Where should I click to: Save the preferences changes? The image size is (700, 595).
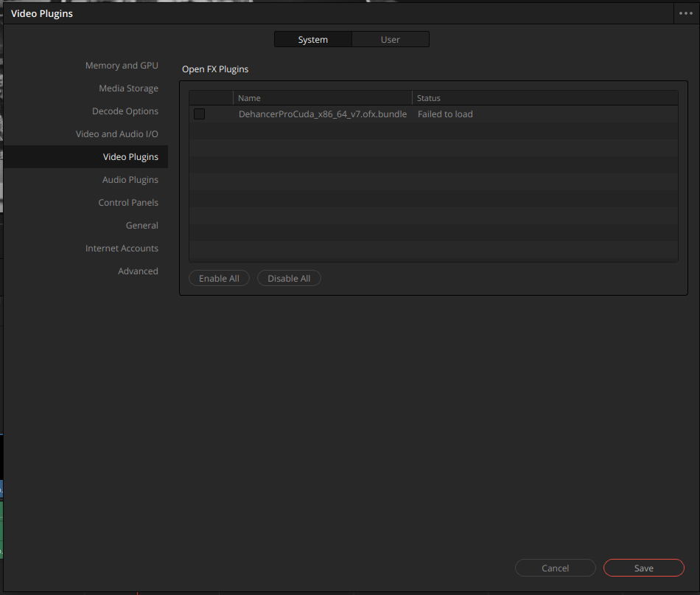coord(643,568)
